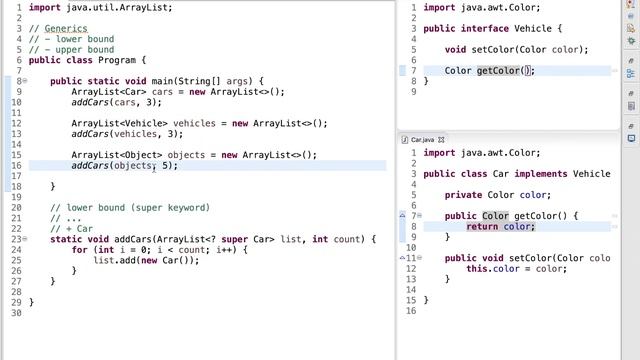The image size is (640, 360).
Task: Click 'public class Car implements Vehicle' line
Action: coord(517,174)
